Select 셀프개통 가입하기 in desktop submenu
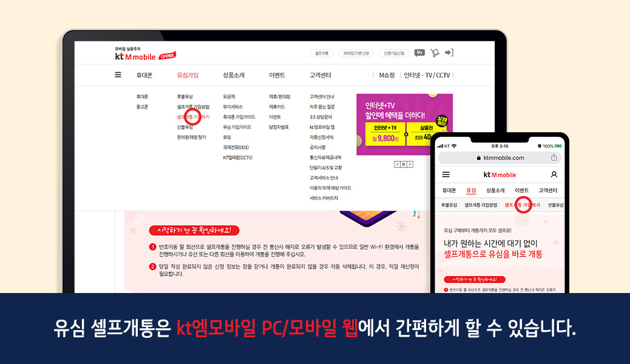Screen dimensions: 630x364 pyautogui.click(x=193, y=117)
